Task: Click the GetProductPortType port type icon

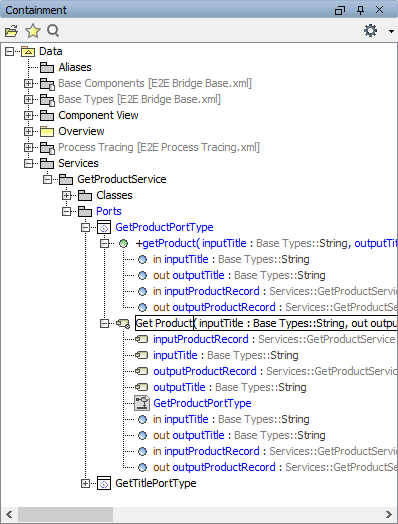Action: coord(104,227)
